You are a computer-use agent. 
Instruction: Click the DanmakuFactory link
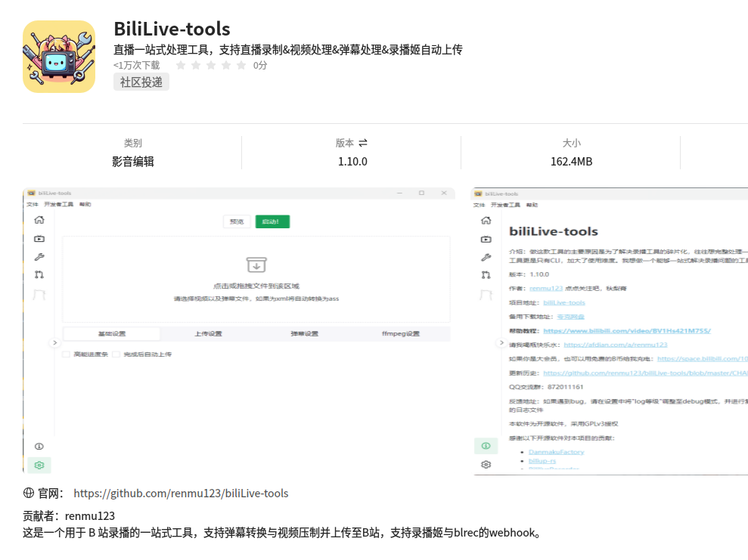click(x=556, y=452)
